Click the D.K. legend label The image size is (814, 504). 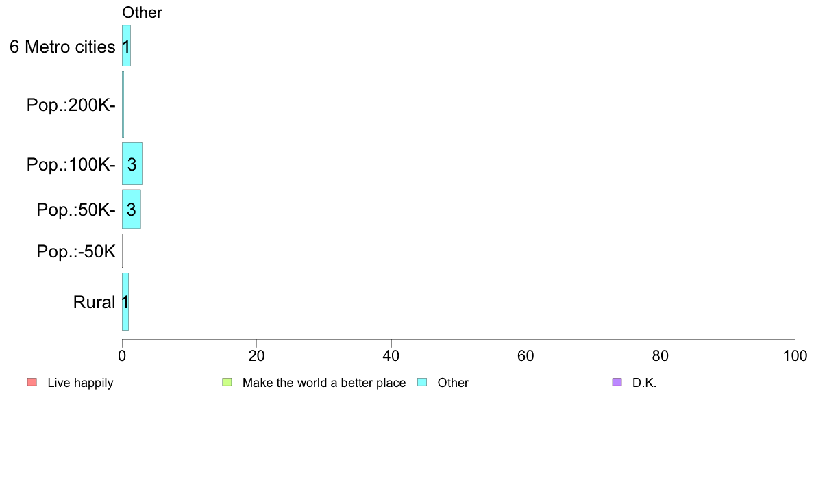(x=644, y=383)
